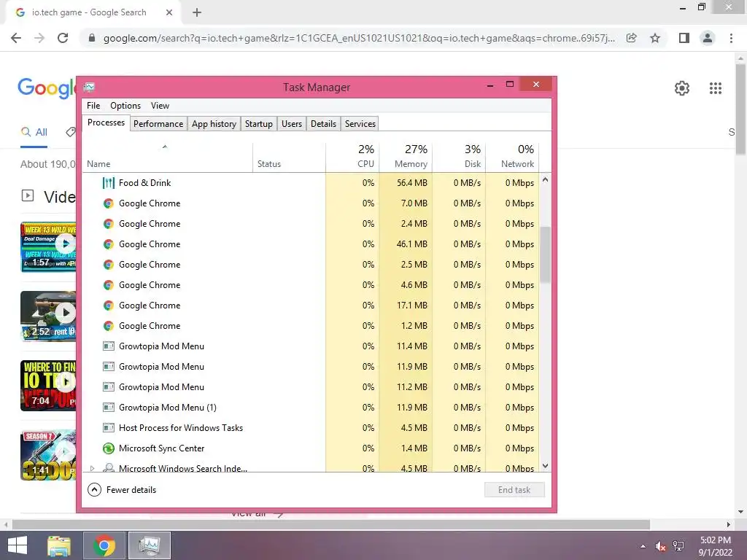The width and height of the screenshot is (747, 560).
Task: Select the Google Chrome 17.1 MB row
Action: click(311, 306)
